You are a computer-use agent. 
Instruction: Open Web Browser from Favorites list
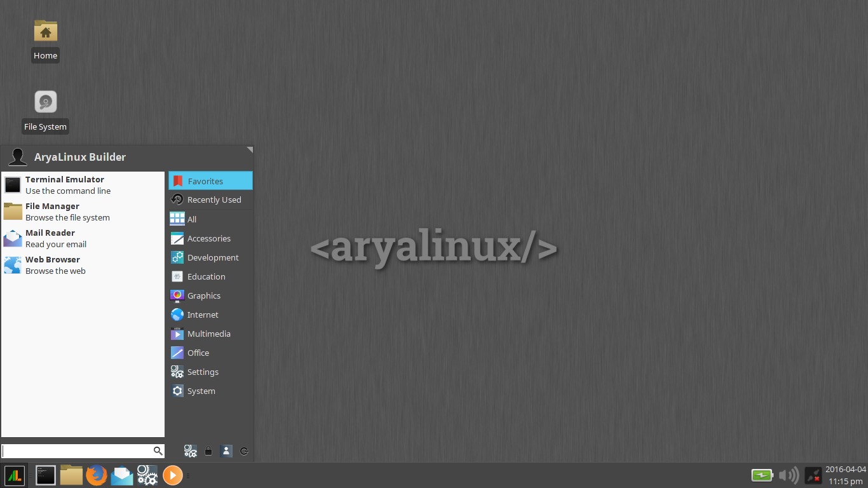point(83,265)
